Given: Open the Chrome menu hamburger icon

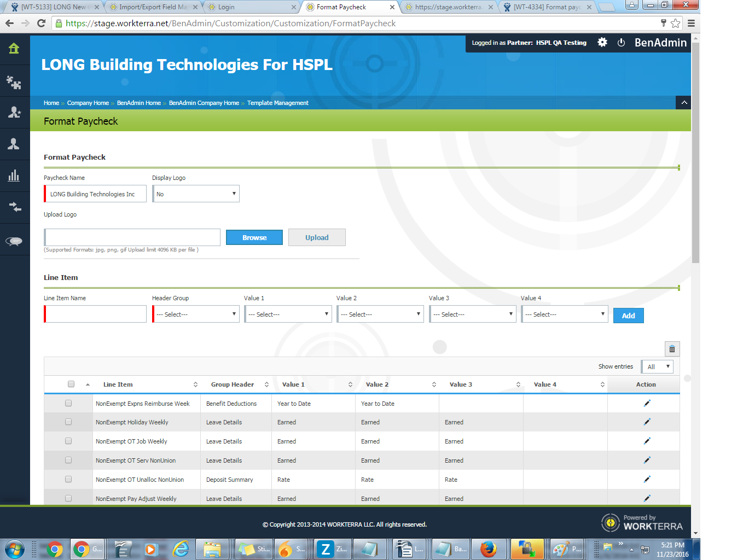Looking at the screenshot, I should (x=691, y=23).
